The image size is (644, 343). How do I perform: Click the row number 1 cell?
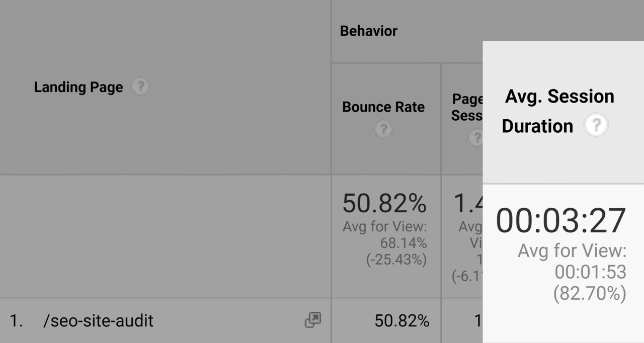pyautogui.click(x=17, y=321)
